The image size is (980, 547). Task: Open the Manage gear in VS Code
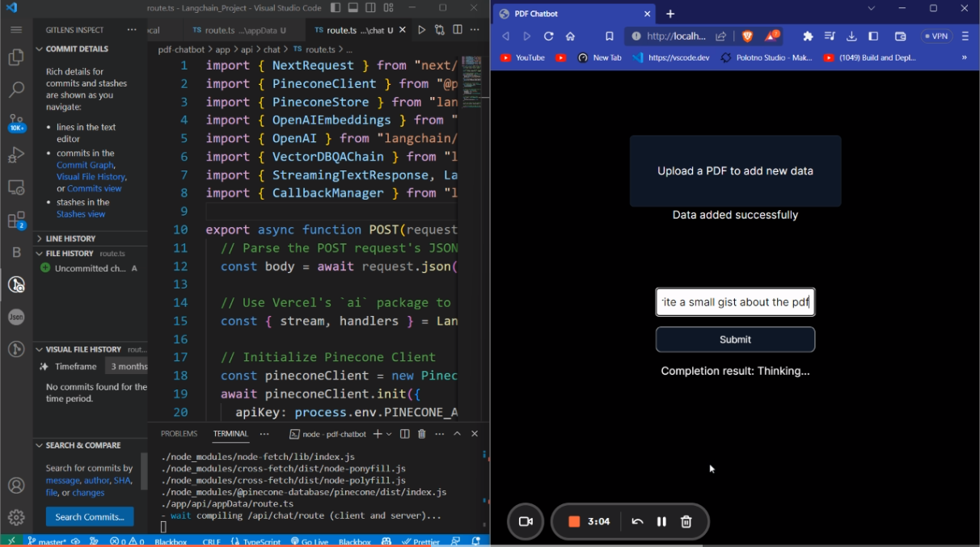pos(16,517)
